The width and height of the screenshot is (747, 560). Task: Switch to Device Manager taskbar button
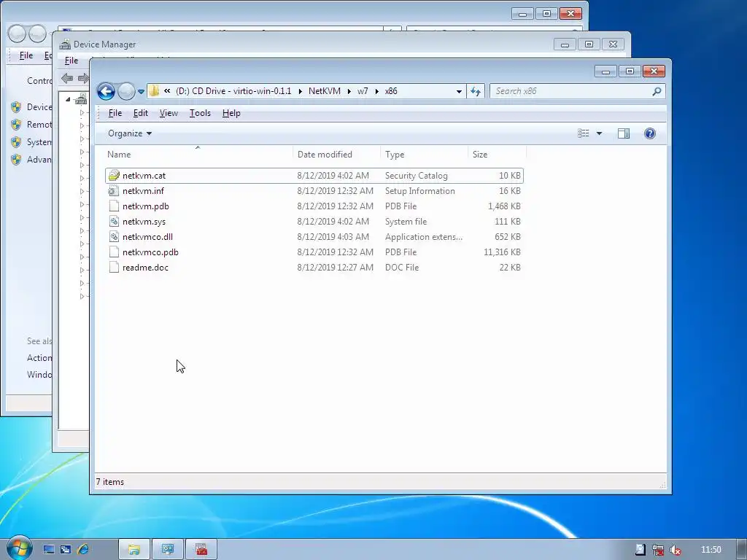(x=201, y=550)
